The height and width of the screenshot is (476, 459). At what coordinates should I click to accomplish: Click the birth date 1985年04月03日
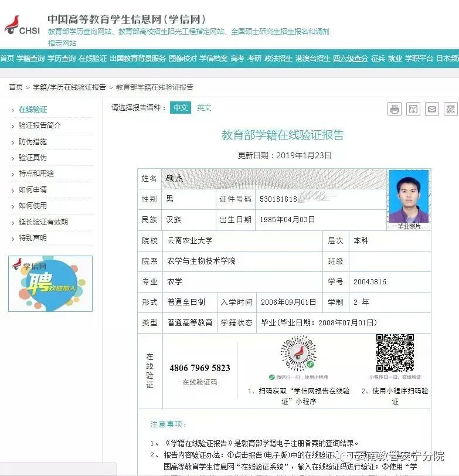pyautogui.click(x=287, y=219)
